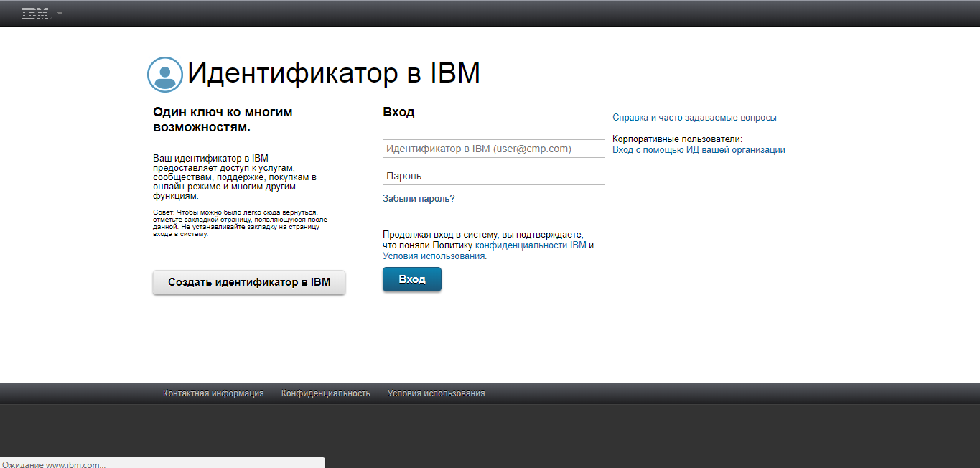980x468 pixels.
Task: Click the Один ключ ко многим возможностям heading
Action: click(x=221, y=119)
